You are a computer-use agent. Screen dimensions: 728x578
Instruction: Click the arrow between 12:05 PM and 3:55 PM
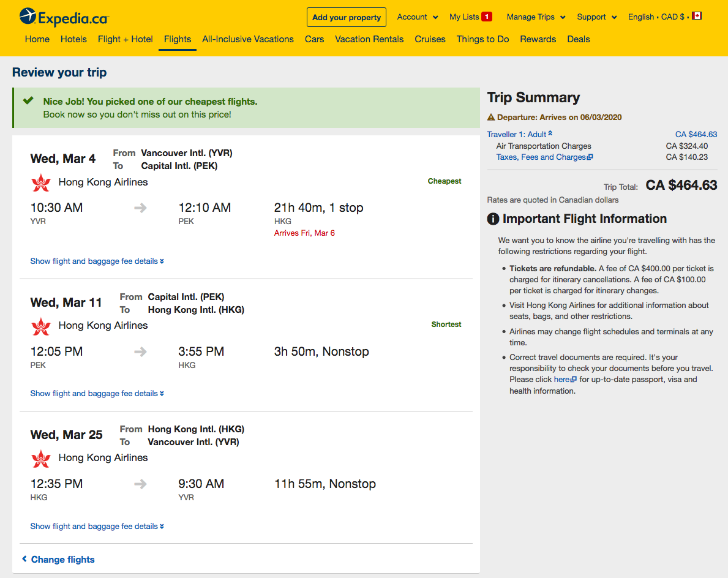[x=140, y=352]
